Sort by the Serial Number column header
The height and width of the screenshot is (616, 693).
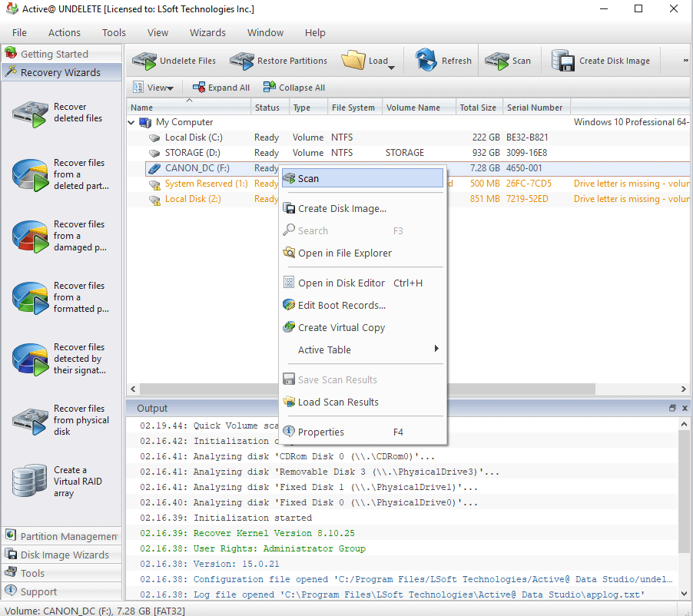pyautogui.click(x=537, y=108)
